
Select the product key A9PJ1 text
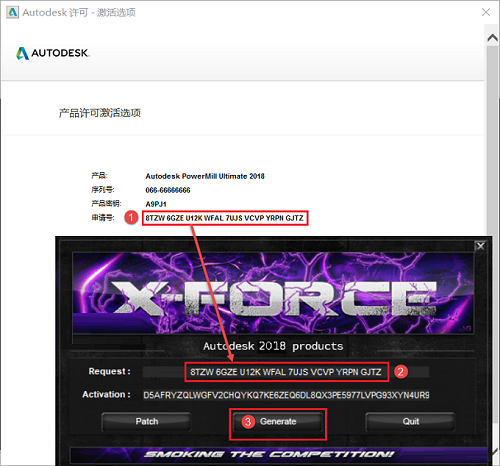click(x=156, y=204)
